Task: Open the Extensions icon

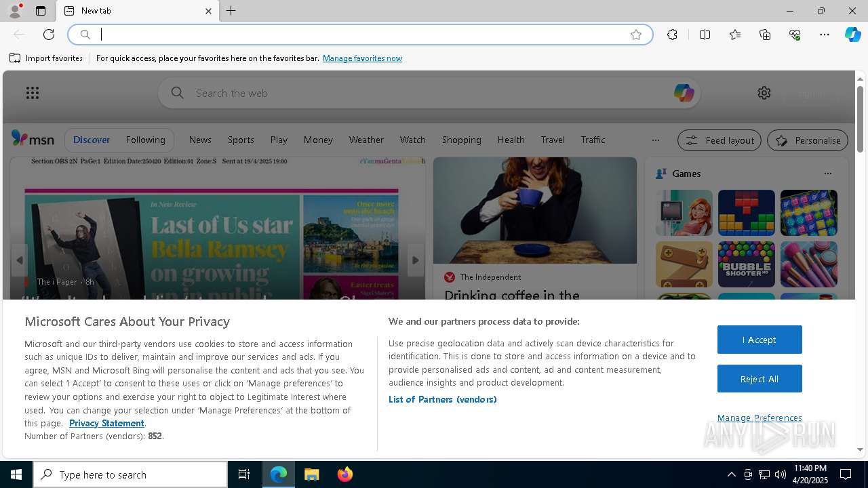Action: click(672, 35)
